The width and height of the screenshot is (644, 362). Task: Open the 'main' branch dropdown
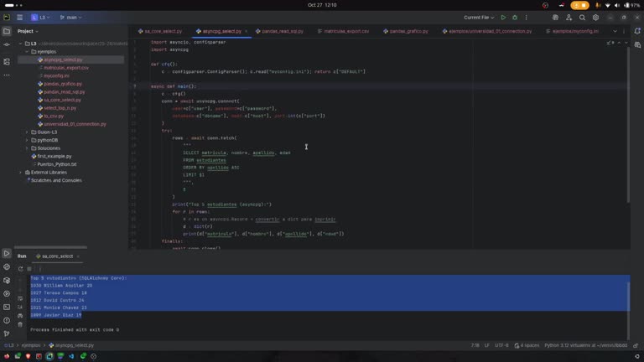[70, 18]
